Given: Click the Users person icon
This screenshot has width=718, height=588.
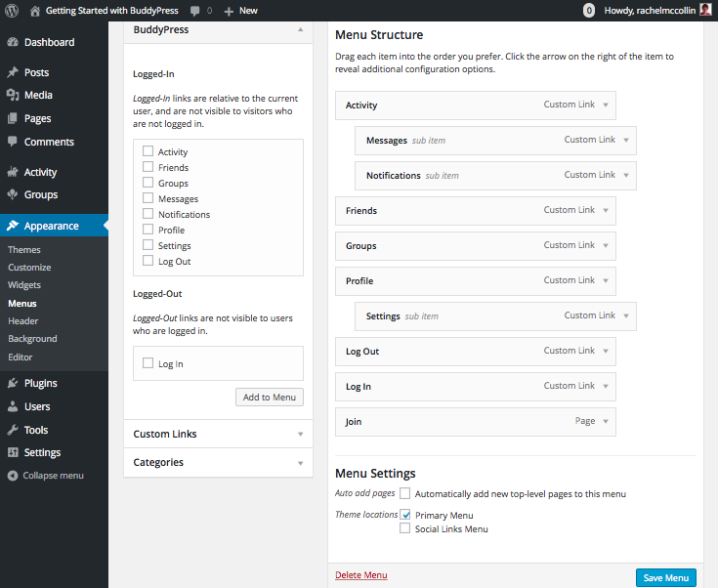Looking at the screenshot, I should pyautogui.click(x=13, y=406).
